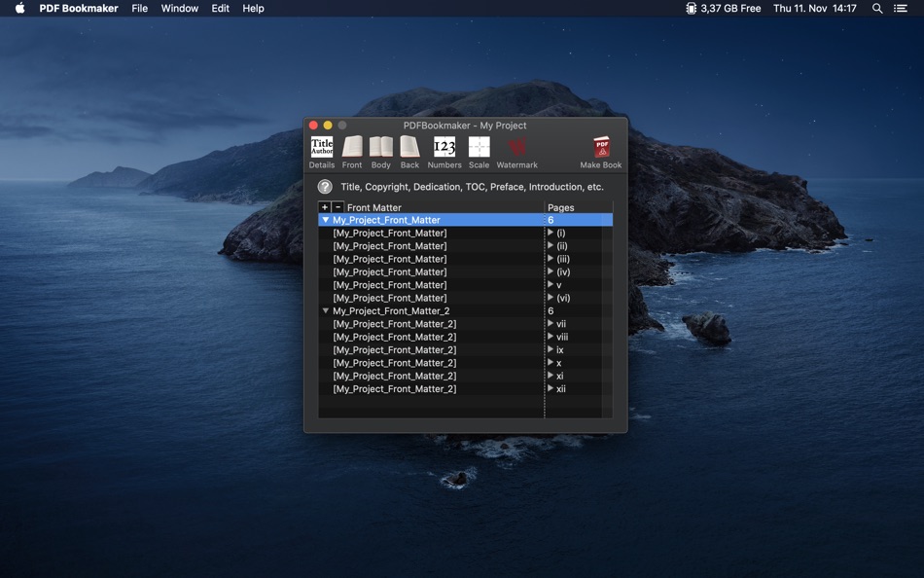Minimize the PDFBookmaker window
Viewport: 924px width, 578px height.
[x=328, y=125]
